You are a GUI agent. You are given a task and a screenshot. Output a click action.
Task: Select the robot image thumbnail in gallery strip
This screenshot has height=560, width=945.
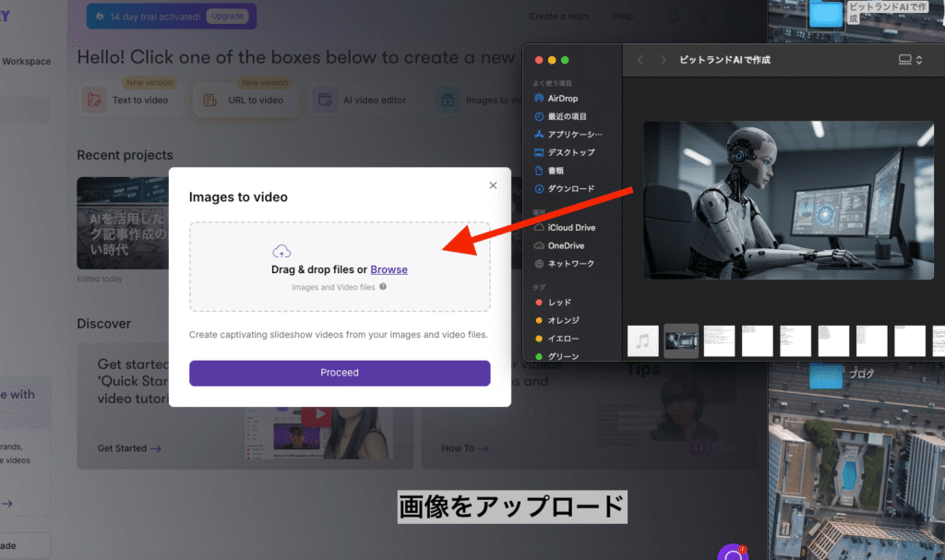point(681,340)
